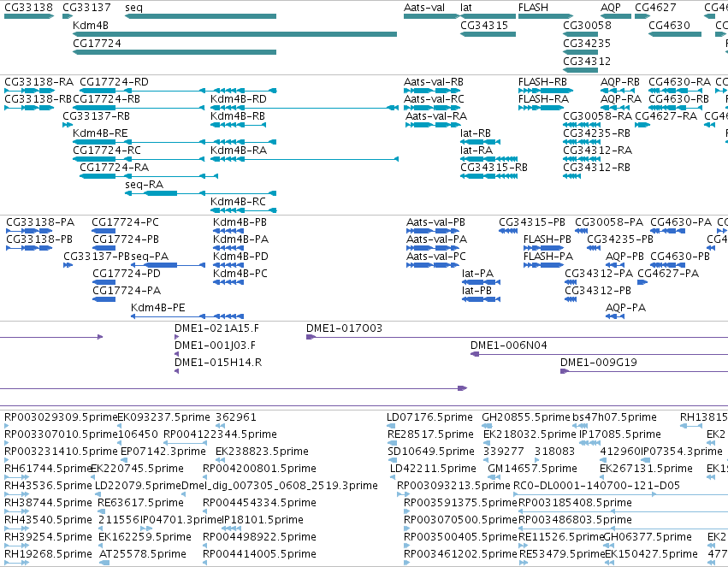Click the CG17724-RC transcript label
The width and height of the screenshot is (728, 567).
[107, 151]
